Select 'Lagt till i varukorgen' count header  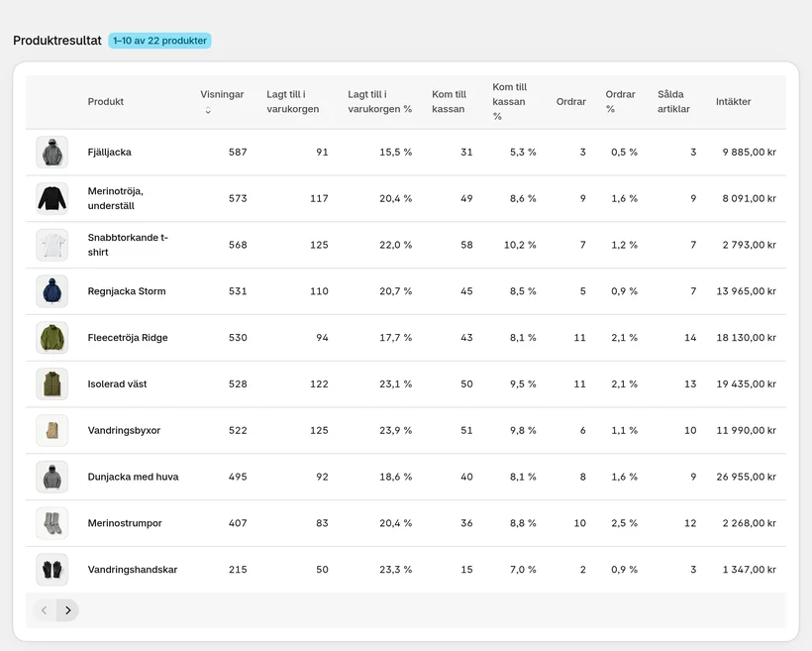292,102
